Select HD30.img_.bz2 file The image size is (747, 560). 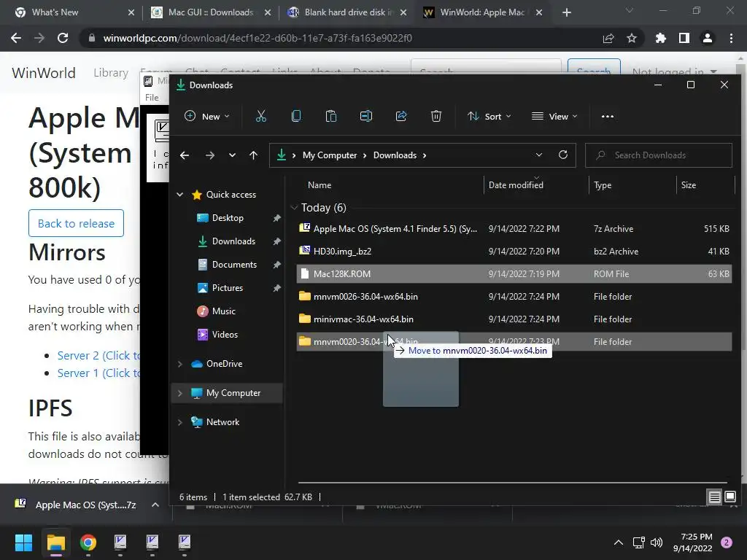(x=514, y=251)
